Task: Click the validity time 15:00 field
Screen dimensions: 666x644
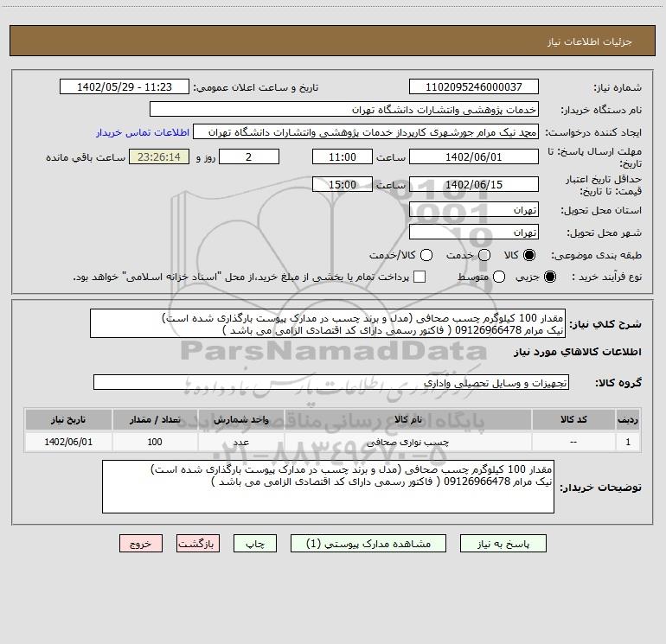Action: point(343,185)
